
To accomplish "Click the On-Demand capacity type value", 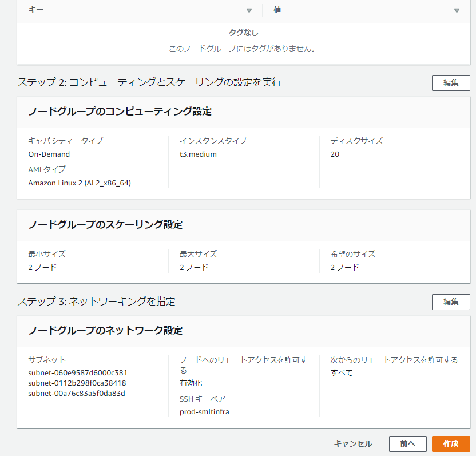I will click(49, 154).
